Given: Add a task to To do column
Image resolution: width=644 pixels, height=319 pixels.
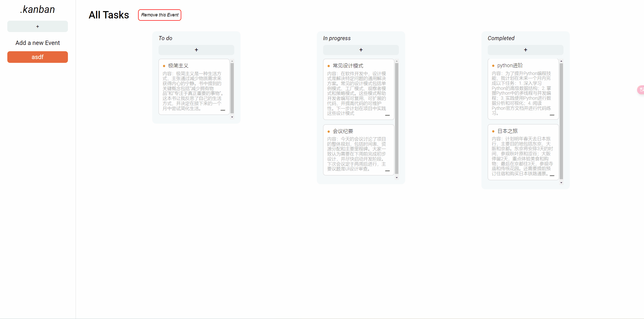Looking at the screenshot, I should click(x=196, y=50).
